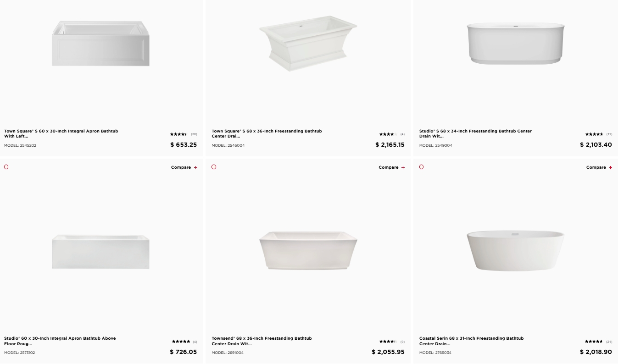The width and height of the screenshot is (618, 364).
Task: Click the five-star rating on Studio 60 x 30 bathtub
Action: pyautogui.click(x=181, y=342)
